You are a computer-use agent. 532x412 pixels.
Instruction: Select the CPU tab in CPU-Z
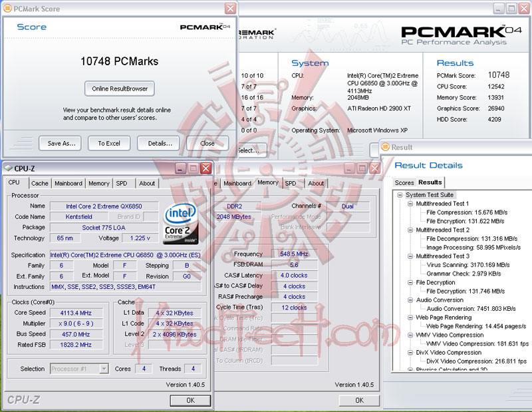click(x=14, y=182)
